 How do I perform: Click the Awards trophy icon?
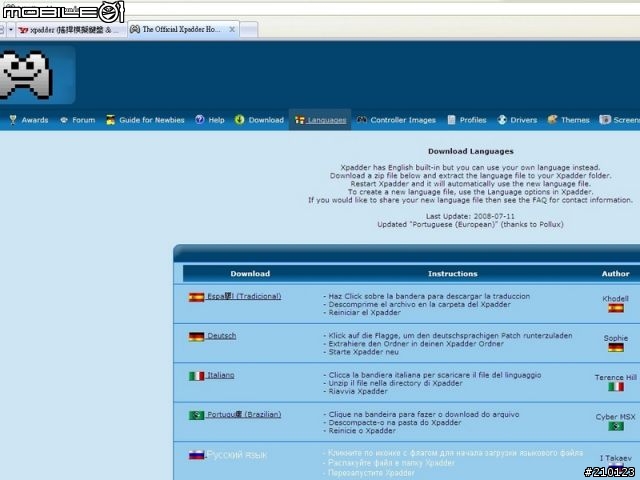(13, 120)
